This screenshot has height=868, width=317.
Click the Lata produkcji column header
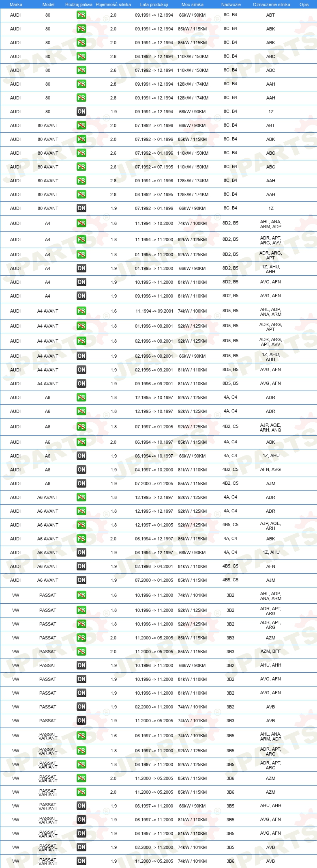click(x=154, y=4)
